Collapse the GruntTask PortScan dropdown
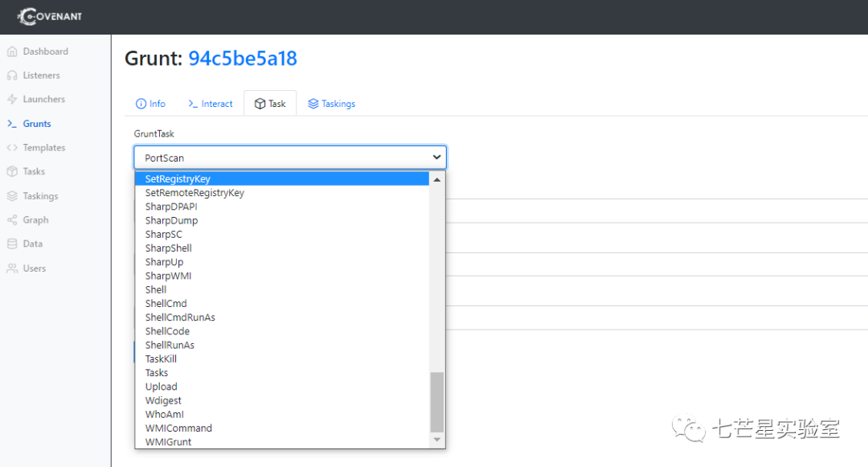The height and width of the screenshot is (467, 868). pos(290,158)
